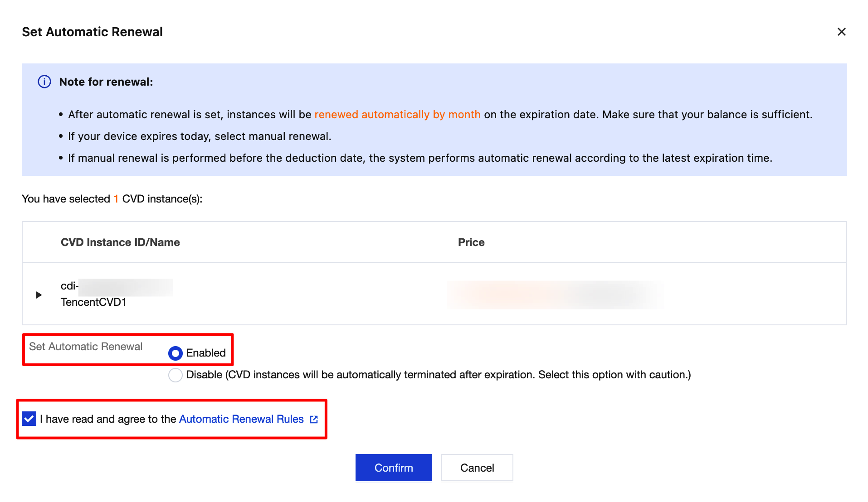This screenshot has width=868, height=502.
Task: Click the CVD Instance ID/Name column header
Action: [120, 242]
